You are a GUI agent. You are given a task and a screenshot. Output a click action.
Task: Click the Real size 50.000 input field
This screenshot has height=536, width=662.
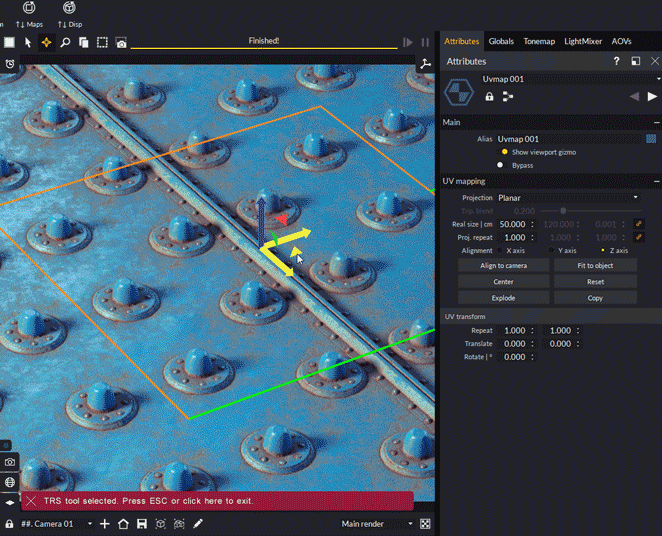click(512, 224)
